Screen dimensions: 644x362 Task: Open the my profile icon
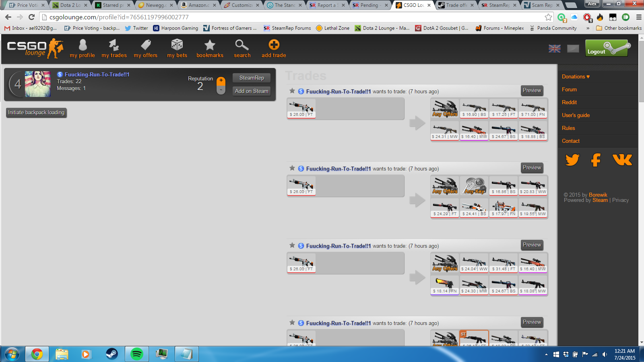83,45
